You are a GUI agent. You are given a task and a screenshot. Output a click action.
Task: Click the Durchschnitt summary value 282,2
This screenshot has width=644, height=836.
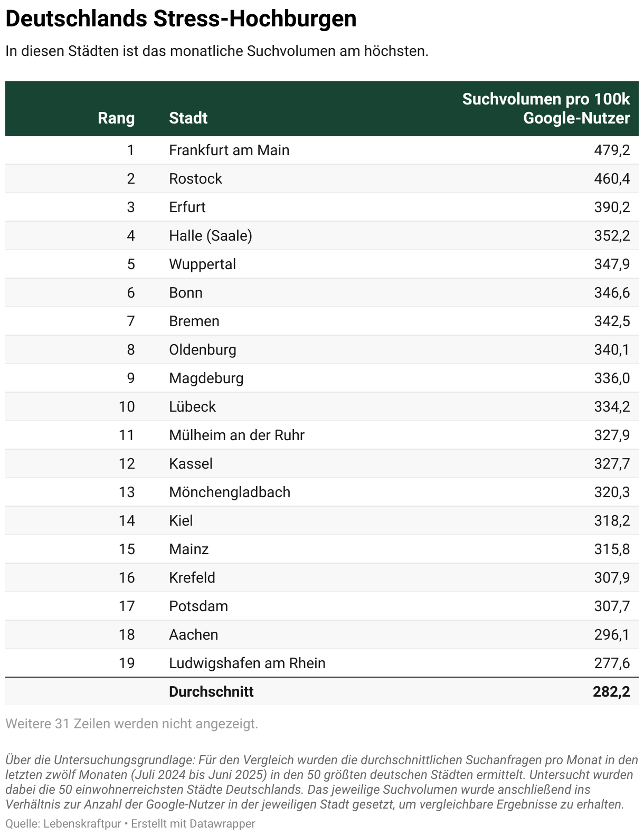click(x=611, y=692)
